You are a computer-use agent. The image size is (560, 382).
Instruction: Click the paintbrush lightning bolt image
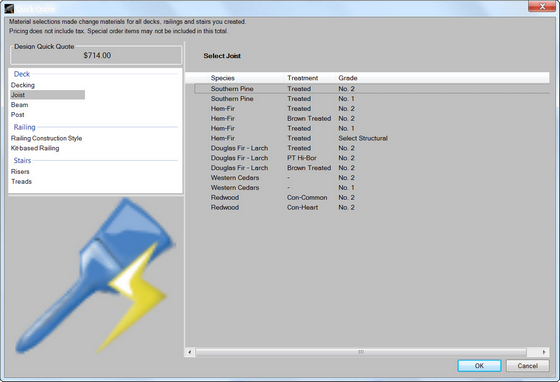(95, 276)
